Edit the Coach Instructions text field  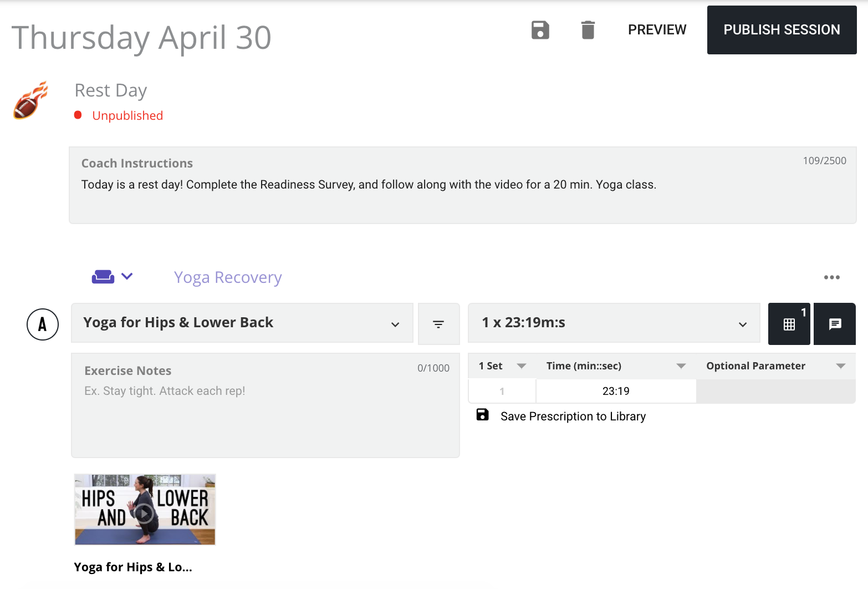pyautogui.click(x=463, y=185)
